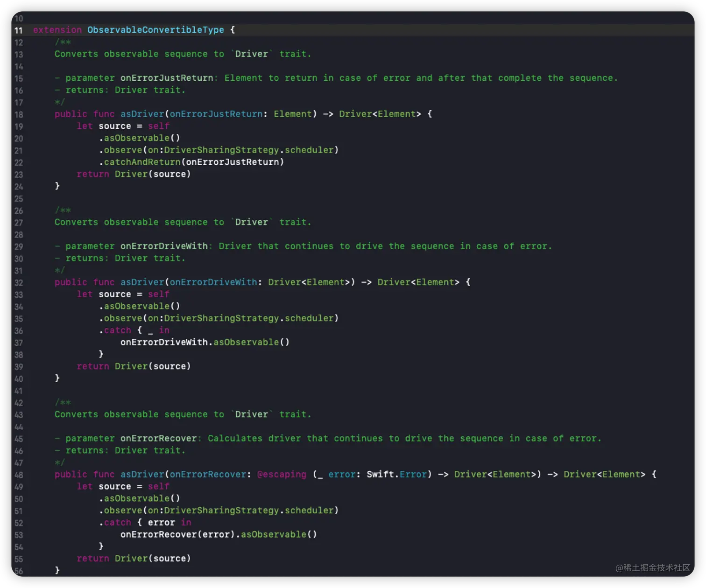The image size is (706, 588).
Task: Click 'return Driver(source)' on line 55
Action: tap(134, 559)
